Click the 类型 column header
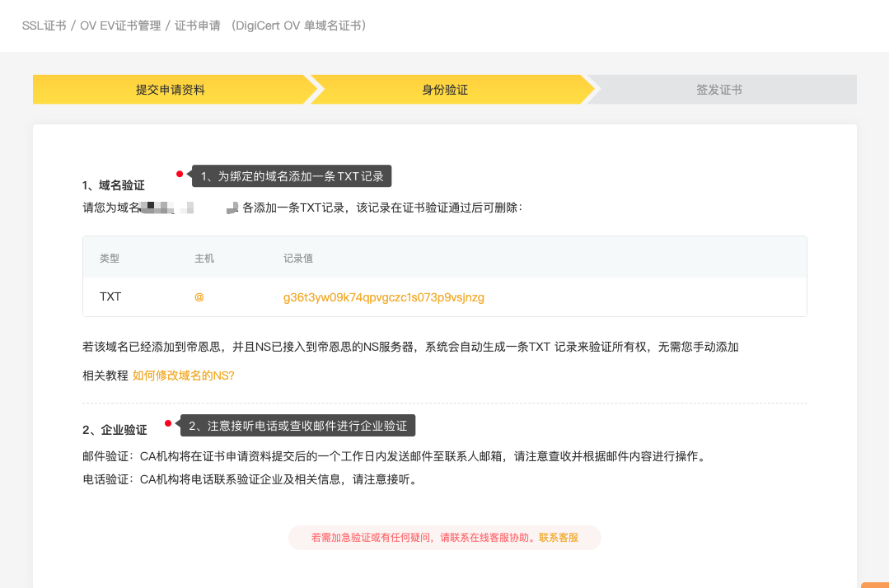The image size is (889, 588). click(x=110, y=259)
